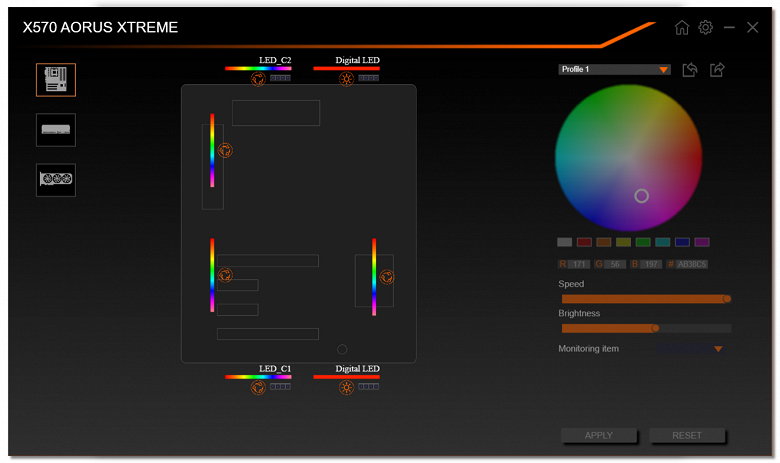This screenshot has height=463, width=780.
Task: Click the small circle near board bottom
Action: point(342,350)
